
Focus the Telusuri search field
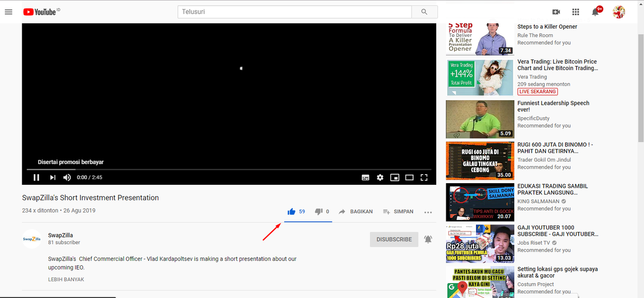pyautogui.click(x=295, y=12)
